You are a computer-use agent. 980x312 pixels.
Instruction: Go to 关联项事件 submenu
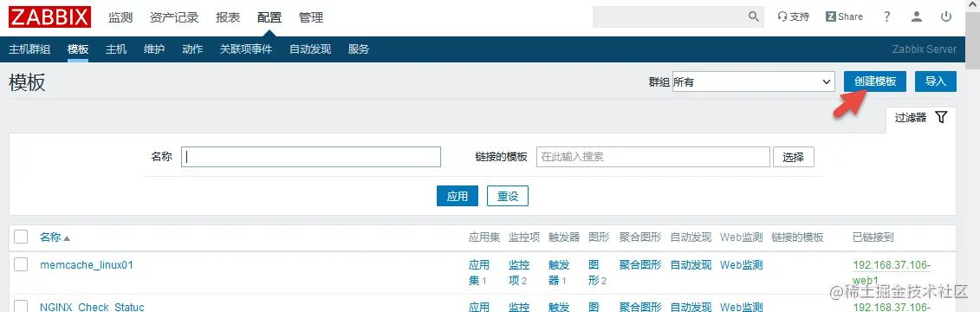(246, 49)
